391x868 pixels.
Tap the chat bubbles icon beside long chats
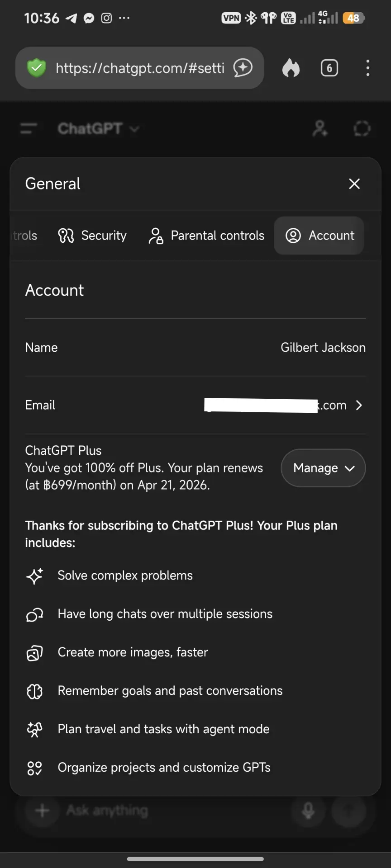click(x=34, y=614)
